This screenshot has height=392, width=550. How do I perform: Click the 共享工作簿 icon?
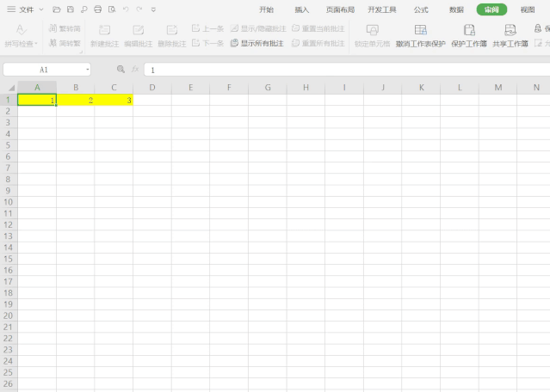(510, 29)
